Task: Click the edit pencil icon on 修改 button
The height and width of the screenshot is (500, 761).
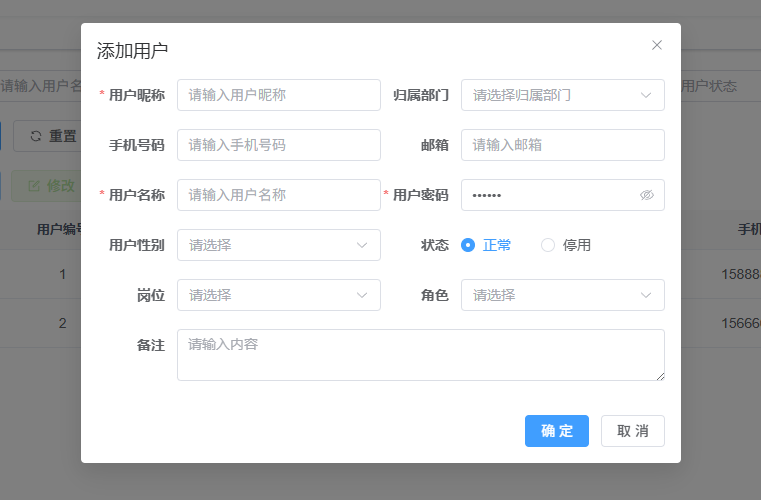Action: pos(34,186)
